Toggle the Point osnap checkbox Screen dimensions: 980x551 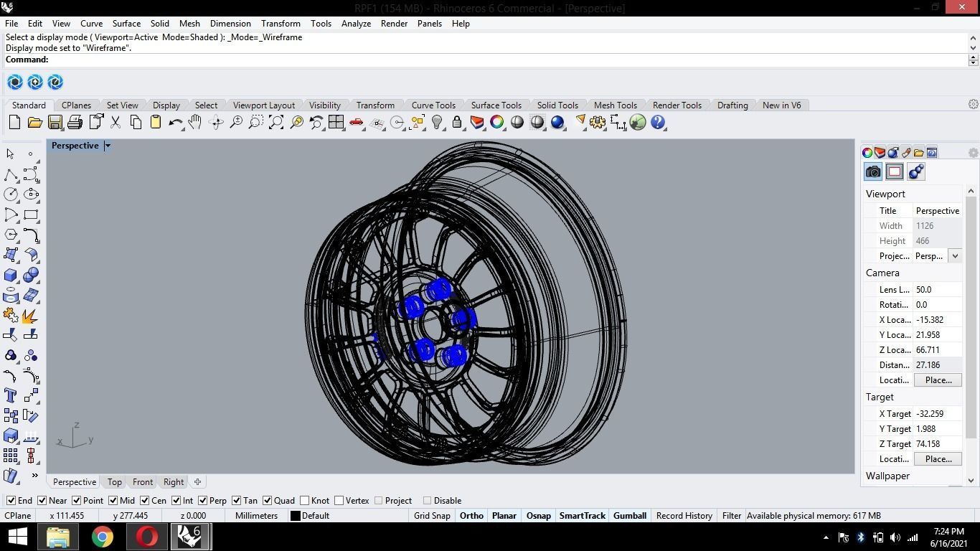[76, 501]
